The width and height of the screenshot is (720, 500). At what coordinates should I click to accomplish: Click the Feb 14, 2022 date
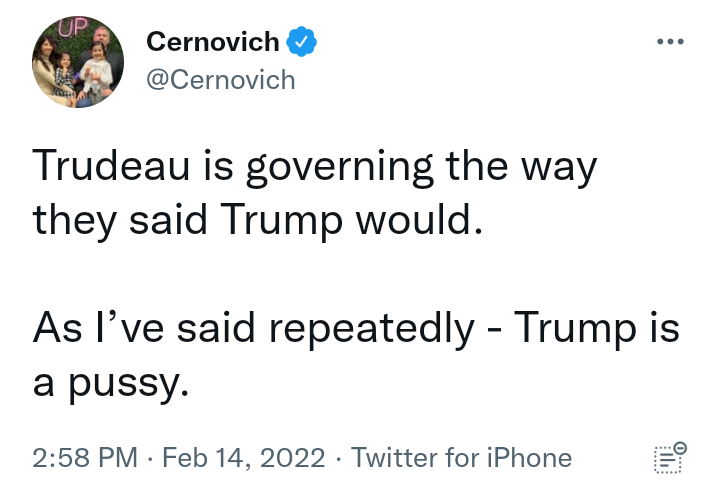coord(244,458)
